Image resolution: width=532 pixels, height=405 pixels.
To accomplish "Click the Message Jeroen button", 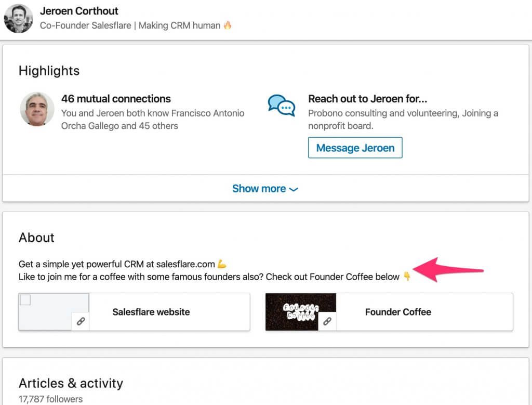I will pyautogui.click(x=355, y=148).
